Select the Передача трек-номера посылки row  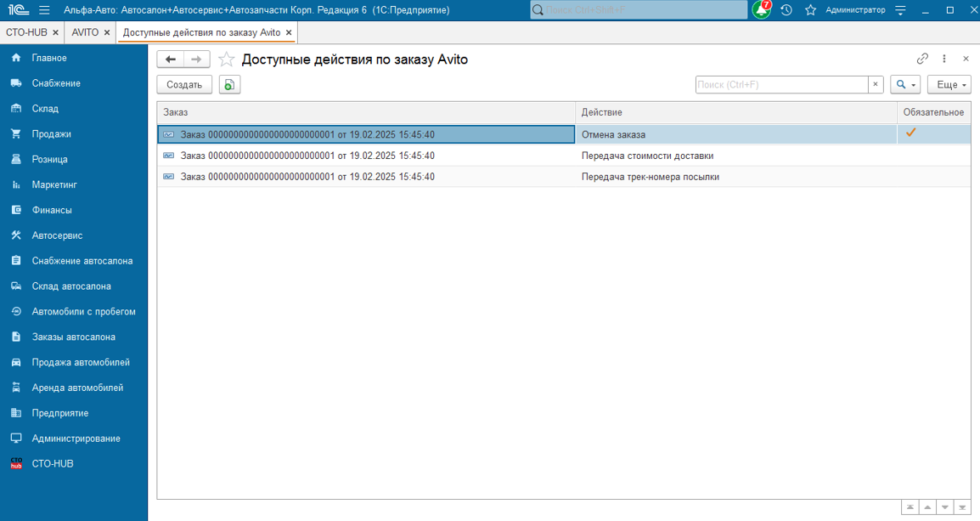[x=564, y=177]
